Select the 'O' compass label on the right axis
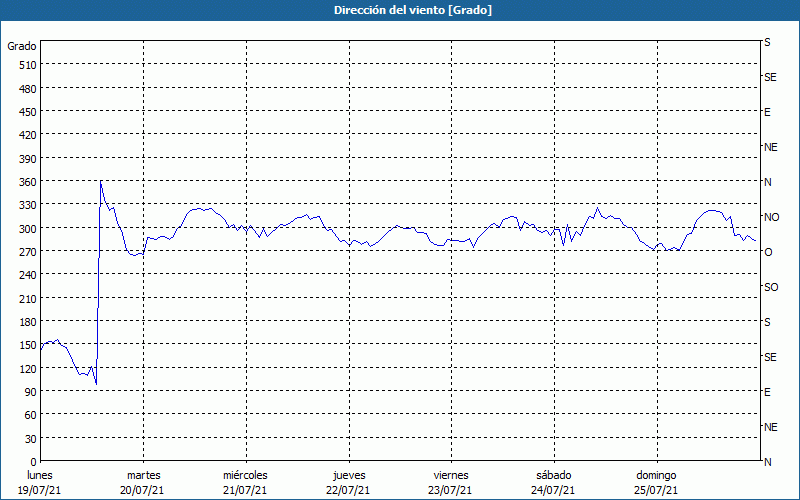The width and height of the screenshot is (800, 500). 768,252
